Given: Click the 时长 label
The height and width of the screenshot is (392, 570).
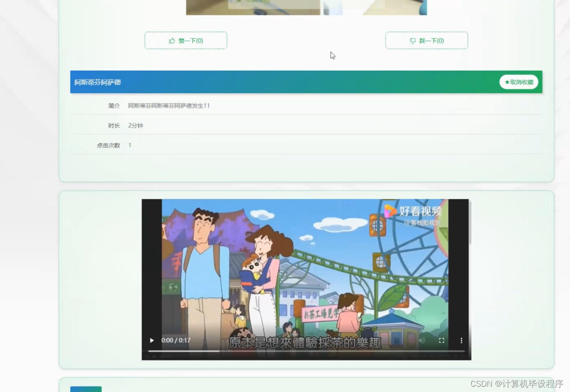Looking at the screenshot, I should (114, 125).
